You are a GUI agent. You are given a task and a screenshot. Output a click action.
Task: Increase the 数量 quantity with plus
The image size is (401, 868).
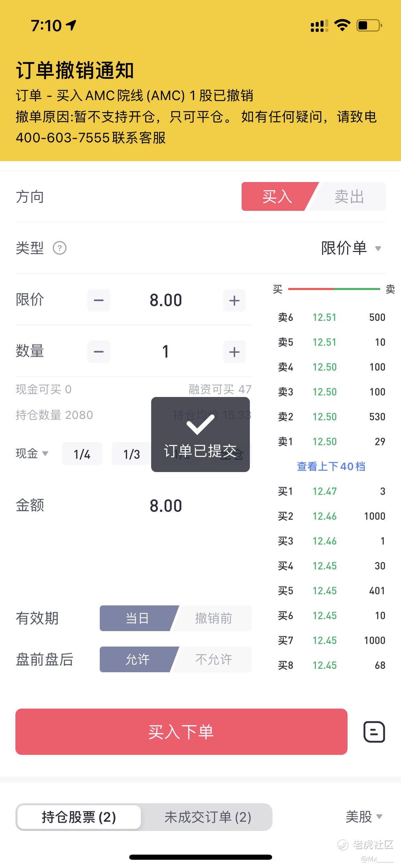pos(234,352)
